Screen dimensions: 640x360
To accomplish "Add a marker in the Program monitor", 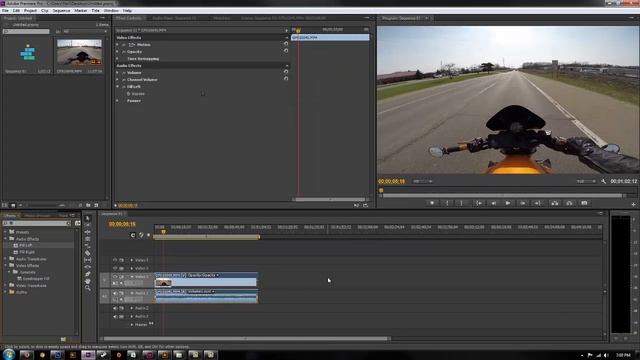I will point(432,203).
